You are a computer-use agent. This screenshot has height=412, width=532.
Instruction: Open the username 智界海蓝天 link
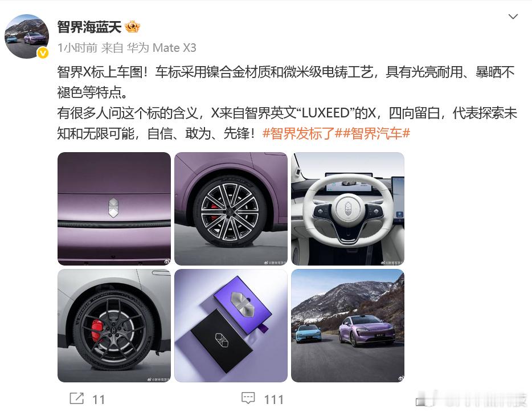point(89,27)
